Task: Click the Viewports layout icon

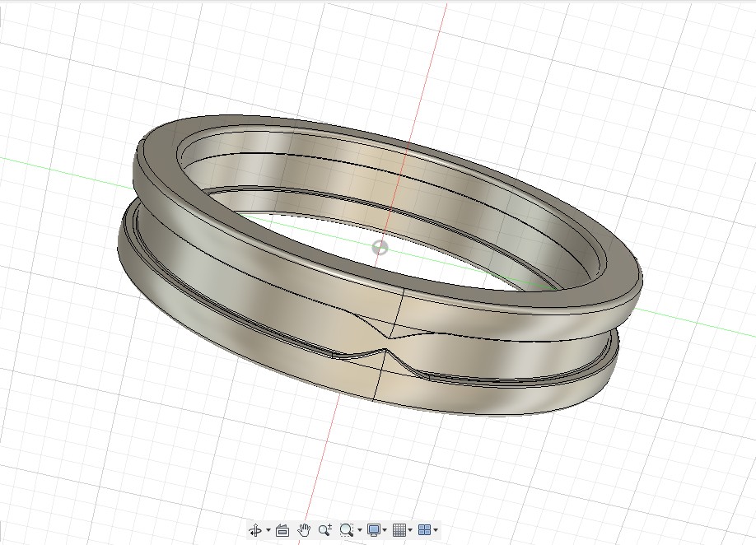Action: 426,529
